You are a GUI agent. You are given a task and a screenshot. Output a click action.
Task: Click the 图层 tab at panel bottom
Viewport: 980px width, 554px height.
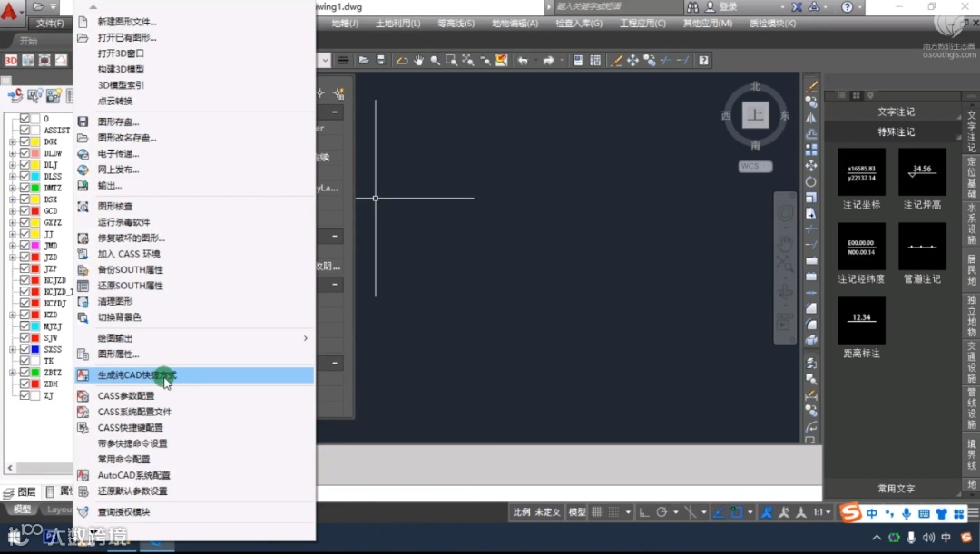click(x=20, y=492)
